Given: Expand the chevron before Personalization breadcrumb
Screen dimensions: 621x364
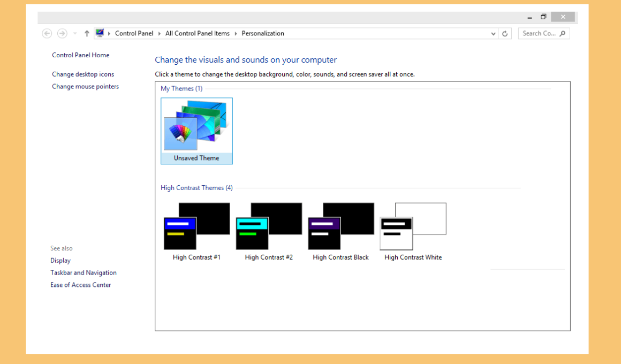Looking at the screenshot, I should click(x=236, y=34).
